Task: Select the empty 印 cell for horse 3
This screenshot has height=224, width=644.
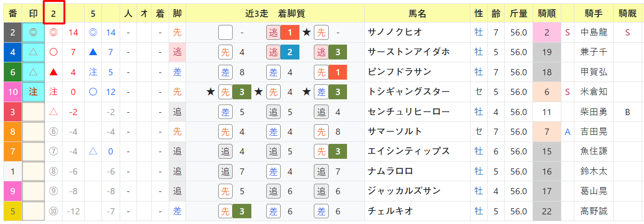Action: click(33, 112)
